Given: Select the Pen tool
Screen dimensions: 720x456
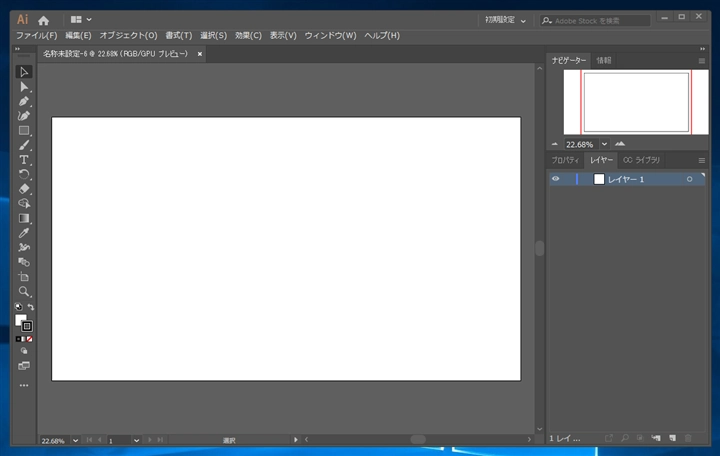Looking at the screenshot, I should click(24, 101).
